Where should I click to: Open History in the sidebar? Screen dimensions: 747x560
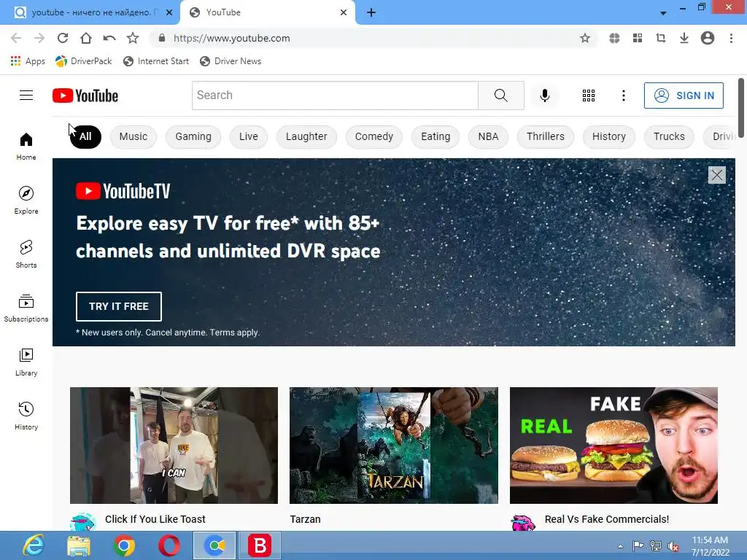point(26,416)
